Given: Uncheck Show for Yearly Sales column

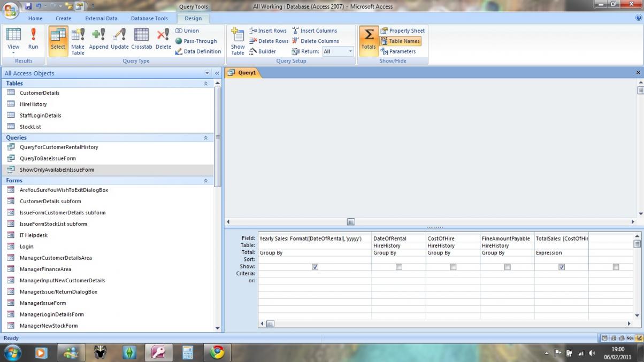Looking at the screenshot, I should point(315,267).
